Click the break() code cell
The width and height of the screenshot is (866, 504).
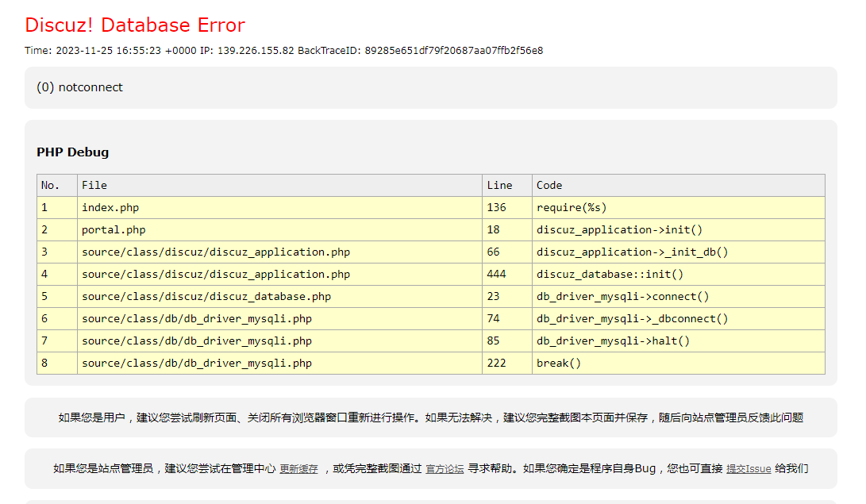[x=559, y=363]
